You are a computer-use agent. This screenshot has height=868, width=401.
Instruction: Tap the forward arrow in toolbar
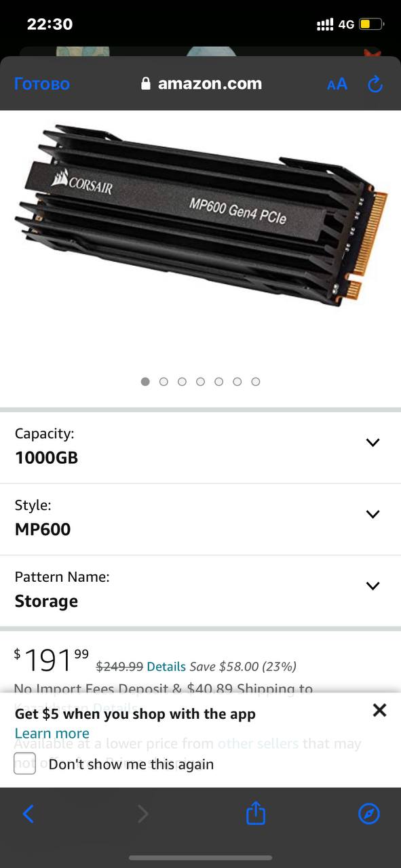pyautogui.click(x=142, y=814)
